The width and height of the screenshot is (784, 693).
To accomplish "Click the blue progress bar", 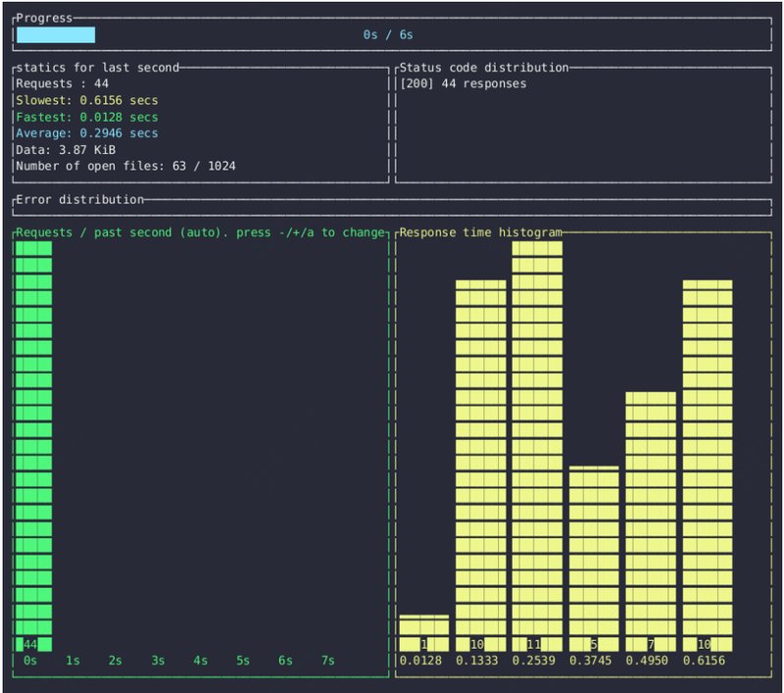I will (x=54, y=34).
